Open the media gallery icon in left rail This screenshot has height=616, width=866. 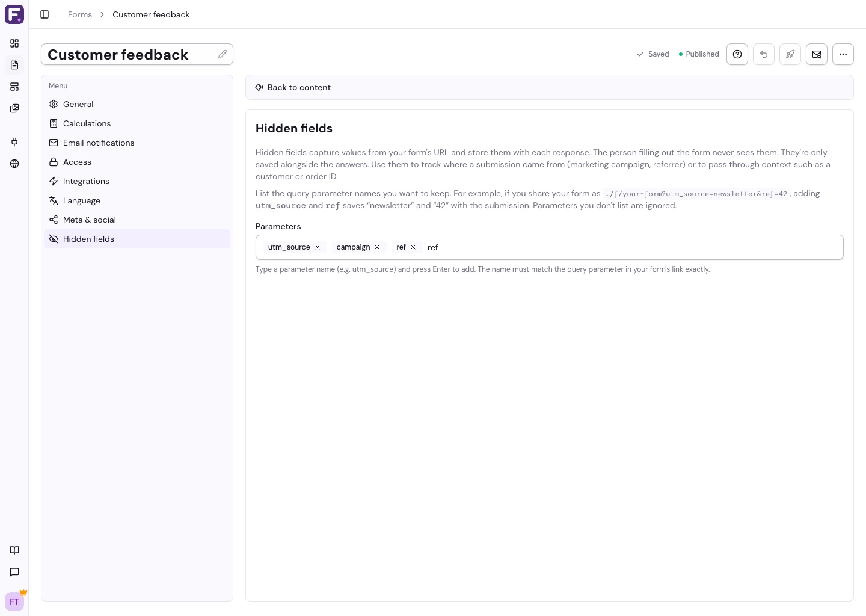pos(14,108)
